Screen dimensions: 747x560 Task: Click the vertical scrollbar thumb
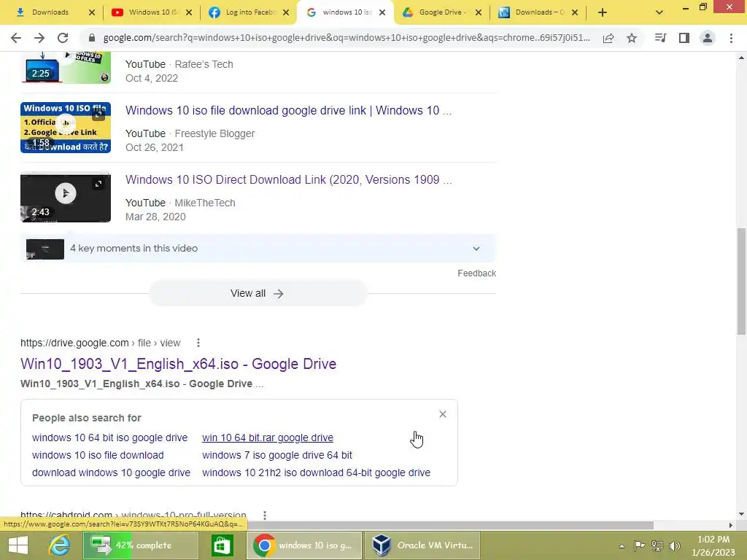pyautogui.click(x=741, y=281)
